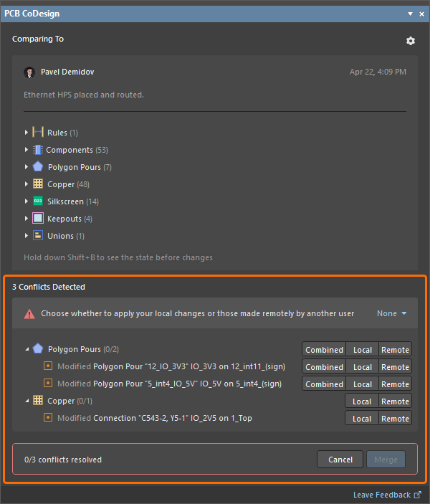430x504 pixels.
Task: Click the Components chip icon
Action: click(x=37, y=150)
